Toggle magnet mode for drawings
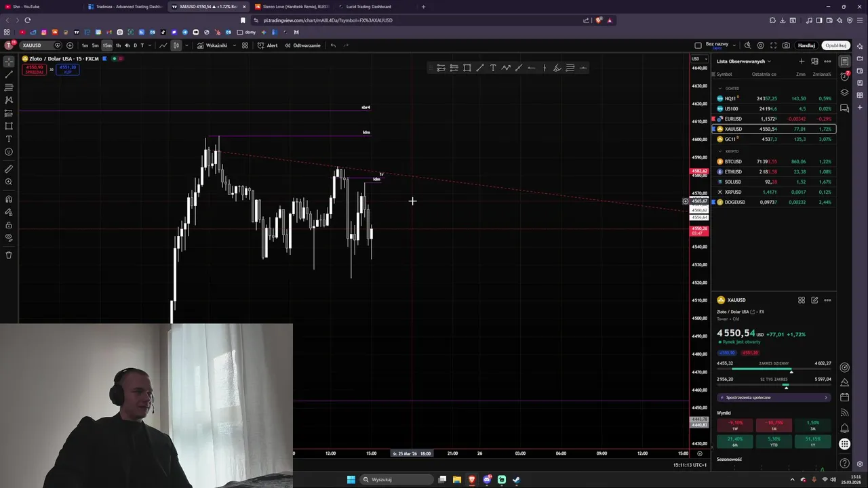 (9, 199)
